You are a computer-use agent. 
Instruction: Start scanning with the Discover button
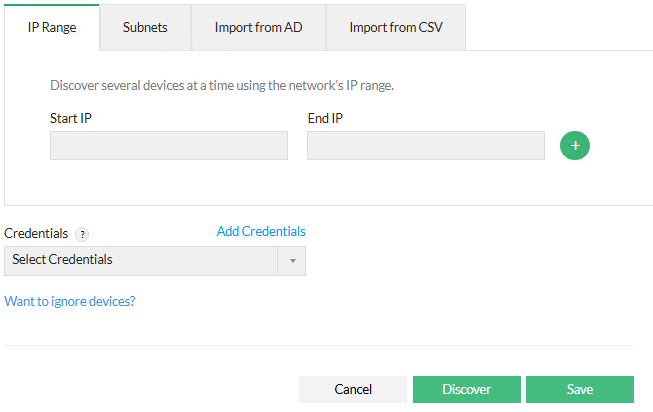(466, 389)
